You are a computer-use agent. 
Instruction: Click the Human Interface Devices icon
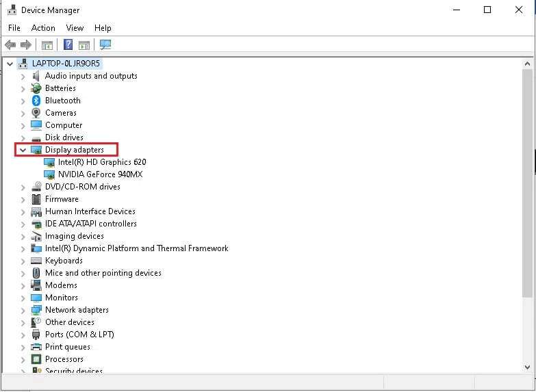tap(36, 211)
